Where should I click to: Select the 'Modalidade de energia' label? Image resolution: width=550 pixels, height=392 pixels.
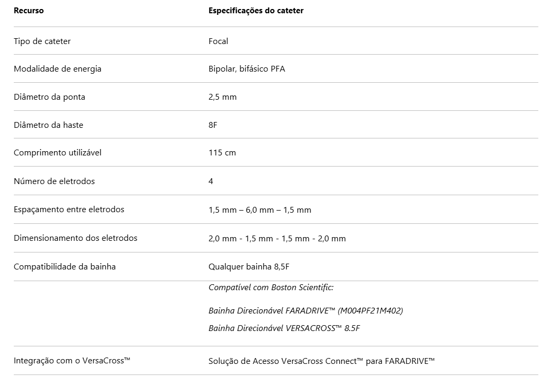57,69
